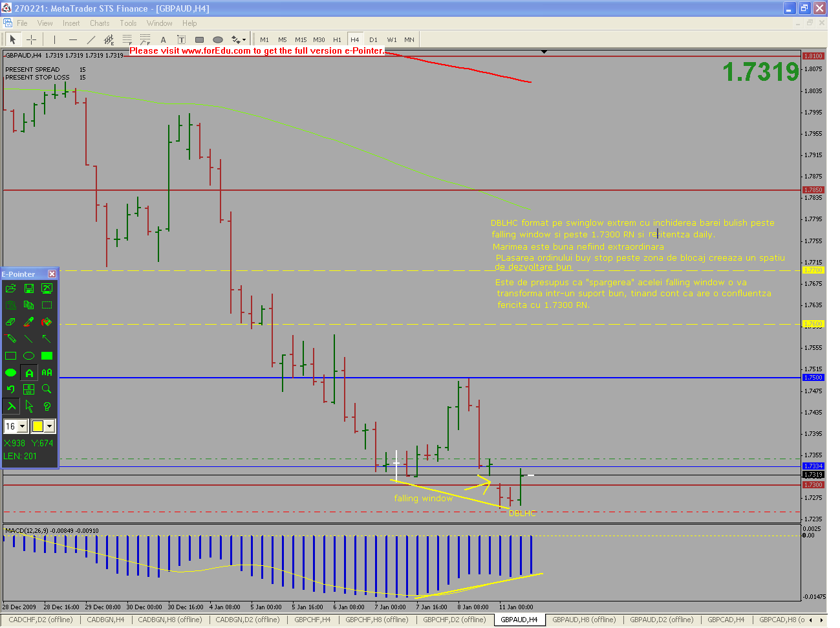Open the E-Pointer font size 16 dropdown

tap(22, 426)
